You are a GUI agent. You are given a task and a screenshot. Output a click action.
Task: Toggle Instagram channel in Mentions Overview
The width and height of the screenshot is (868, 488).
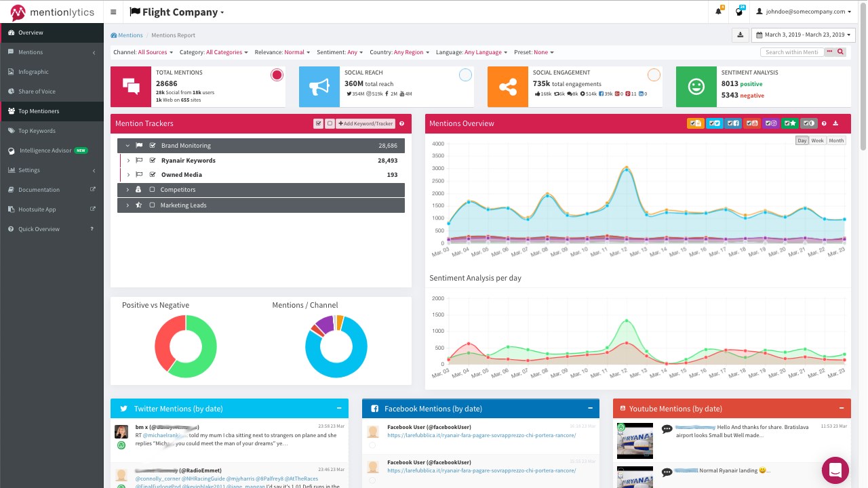771,123
